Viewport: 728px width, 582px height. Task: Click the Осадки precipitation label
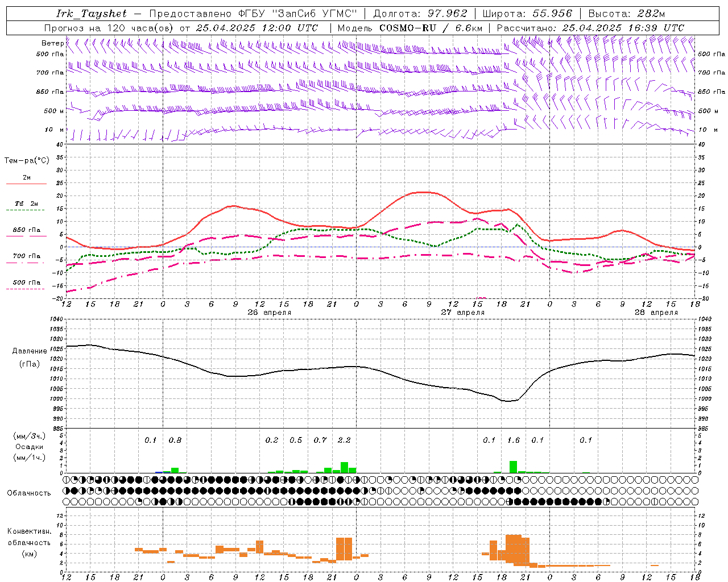click(x=30, y=447)
